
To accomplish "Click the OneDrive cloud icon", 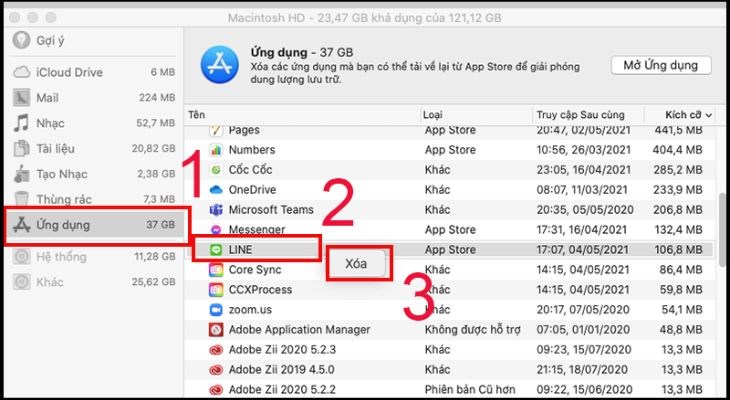I will pos(216,190).
